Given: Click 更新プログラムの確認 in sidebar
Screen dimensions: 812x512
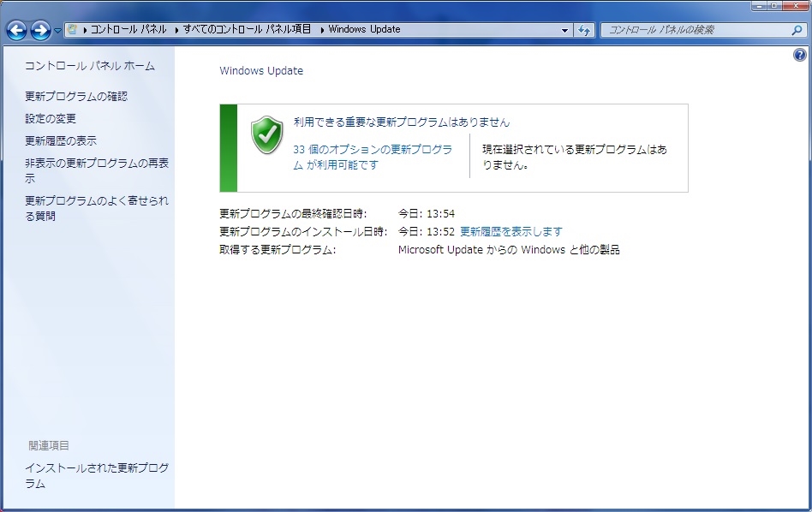Looking at the screenshot, I should tap(76, 96).
